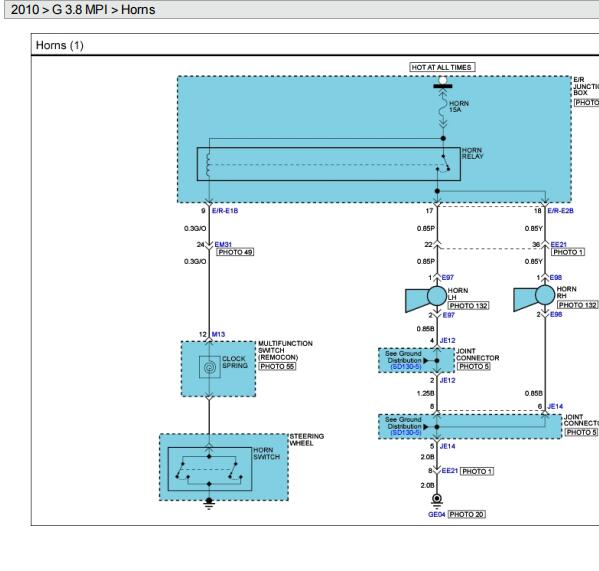Open PHOTO 132 beside Horn LH
599x571 pixels.
click(x=468, y=306)
